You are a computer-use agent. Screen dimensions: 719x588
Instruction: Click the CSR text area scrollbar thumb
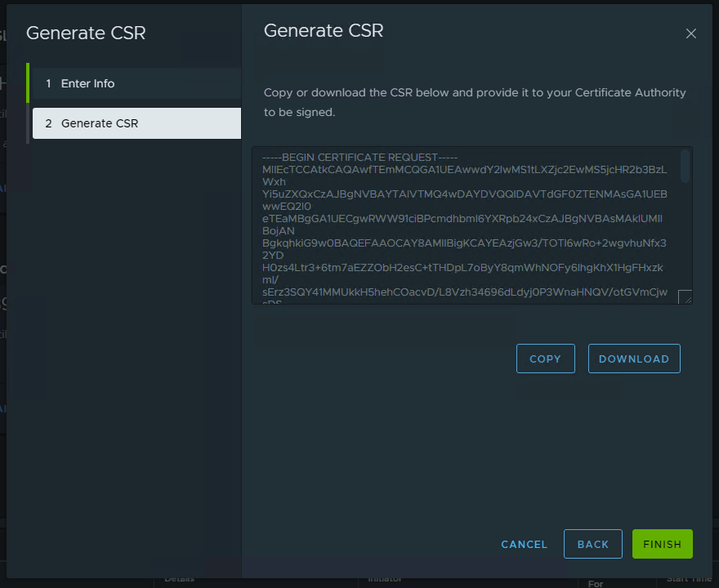pyautogui.click(x=685, y=166)
